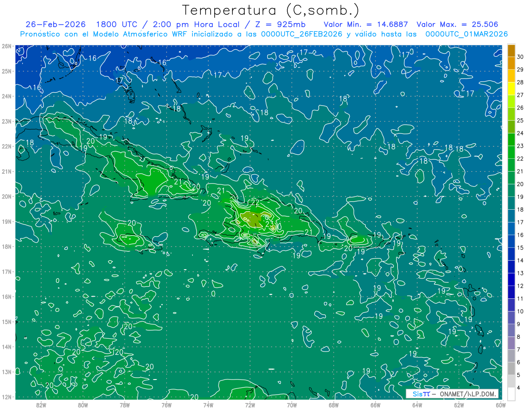Click the 66W longitude axis label
Image resolution: width=532 pixels, height=411 pixels.
tap(375, 404)
